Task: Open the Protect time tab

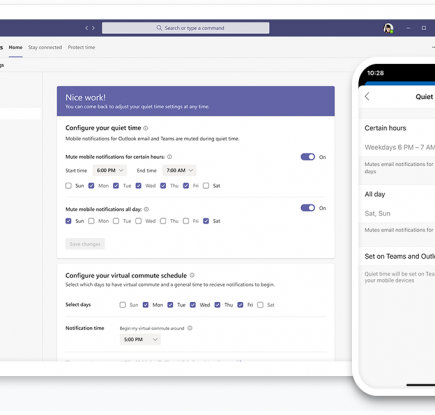Action: [81, 47]
